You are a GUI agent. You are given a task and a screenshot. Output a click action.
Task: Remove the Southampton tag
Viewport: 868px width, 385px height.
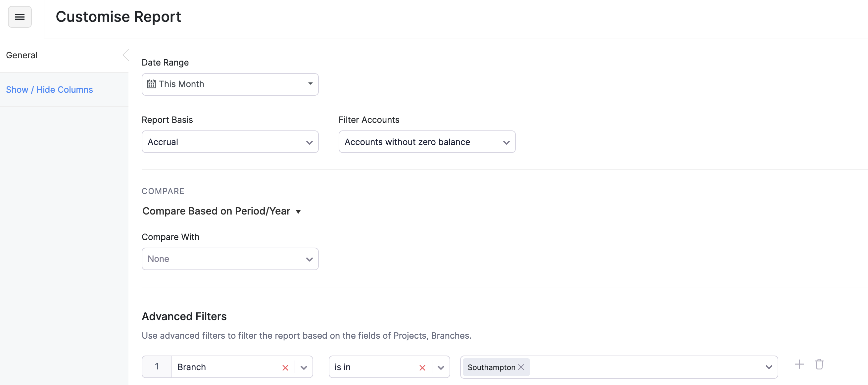click(x=521, y=367)
